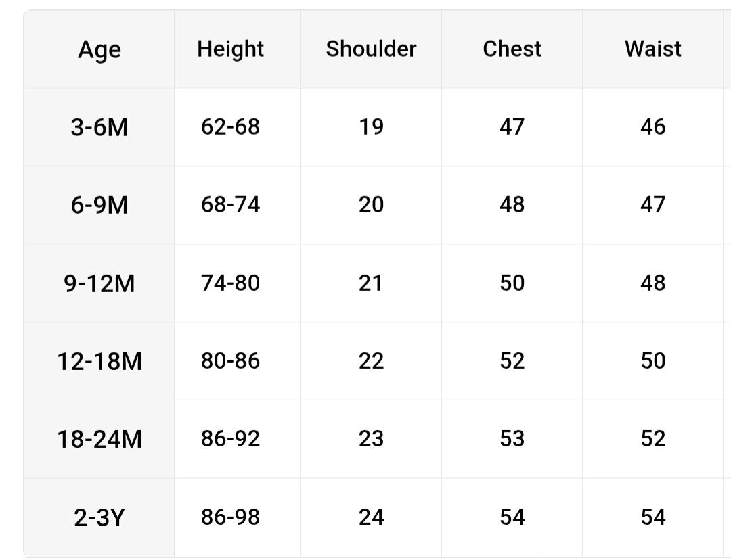The image size is (731, 560).
Task: Click the 2-3Y age cell
Action: (x=99, y=517)
